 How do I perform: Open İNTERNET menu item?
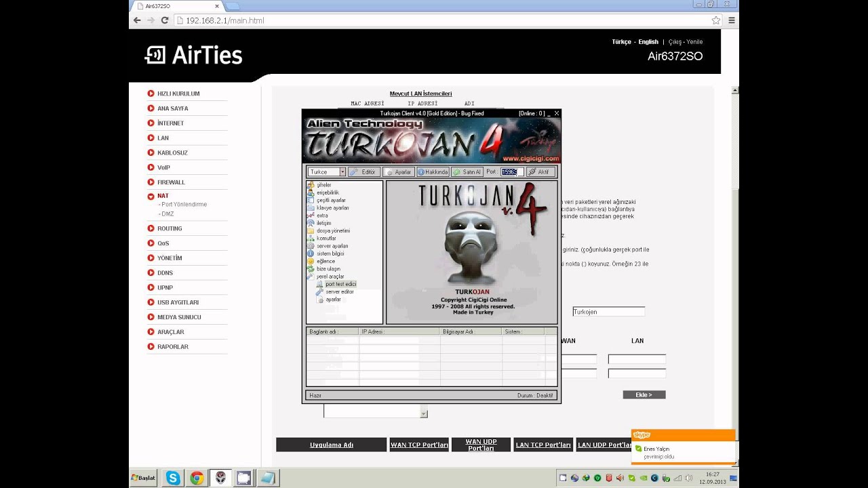pyautogui.click(x=170, y=123)
